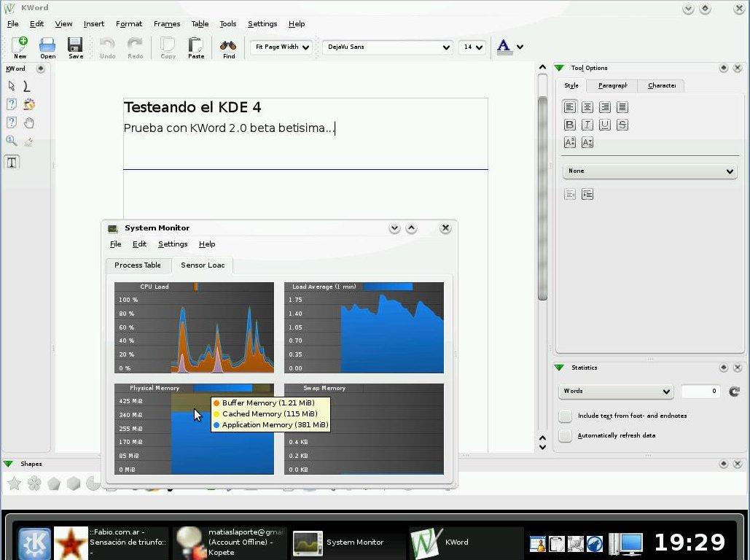Toggle Underline formatting button

[605, 125]
